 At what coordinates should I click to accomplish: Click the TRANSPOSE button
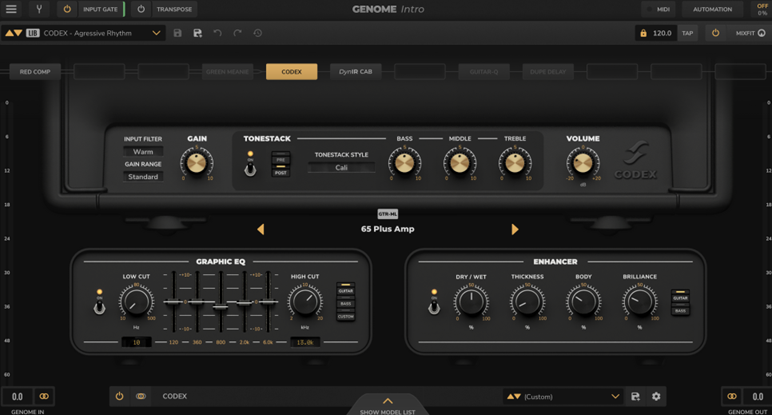coord(174,9)
